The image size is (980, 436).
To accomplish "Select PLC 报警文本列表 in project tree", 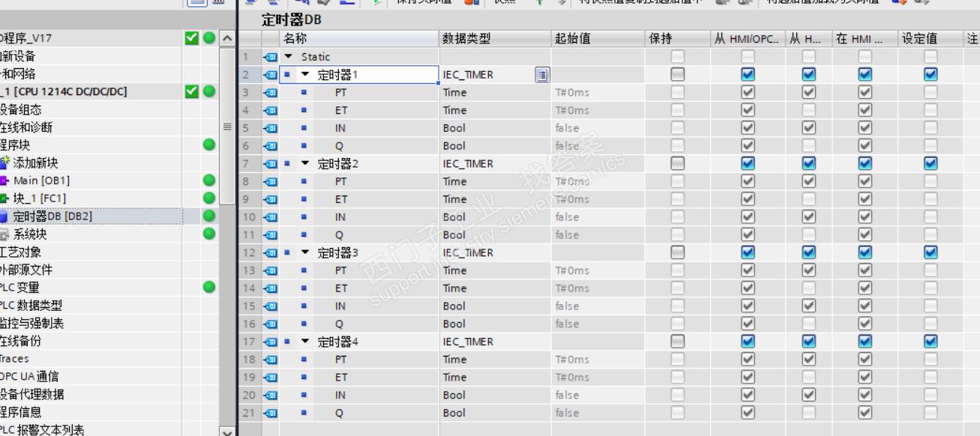I will click(x=42, y=430).
